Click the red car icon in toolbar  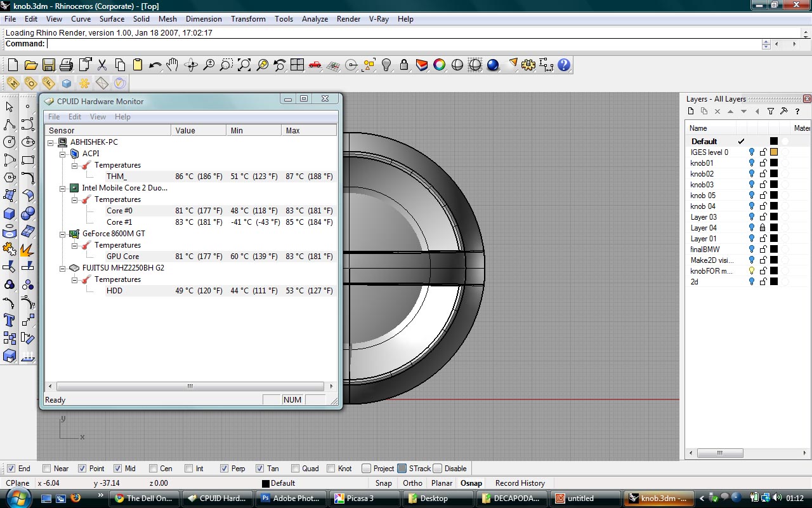coord(315,65)
